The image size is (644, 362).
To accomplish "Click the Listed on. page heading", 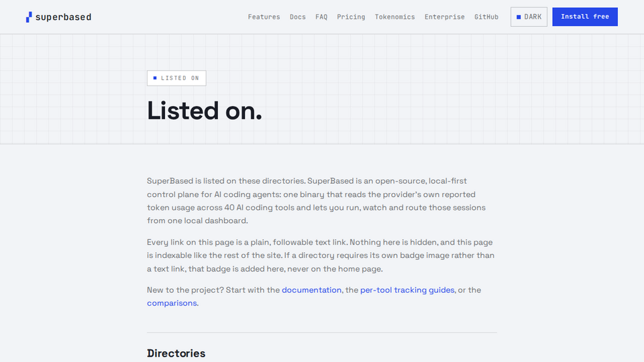I will 204,111.
